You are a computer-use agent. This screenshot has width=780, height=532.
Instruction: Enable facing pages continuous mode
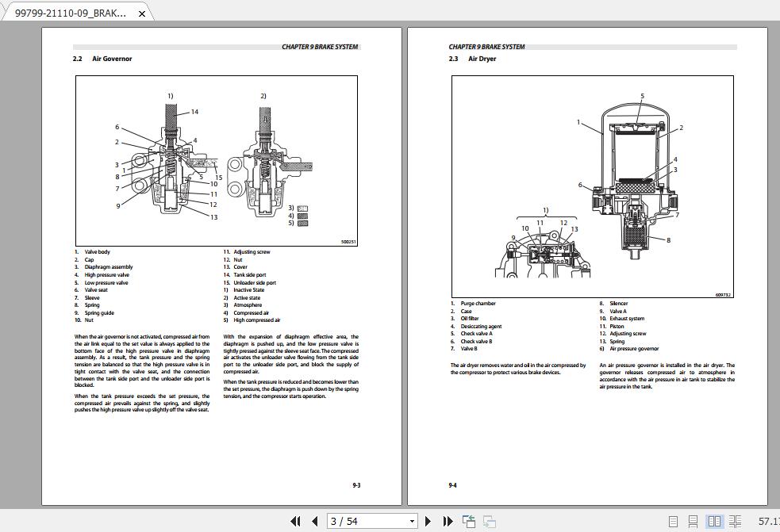tap(735, 521)
